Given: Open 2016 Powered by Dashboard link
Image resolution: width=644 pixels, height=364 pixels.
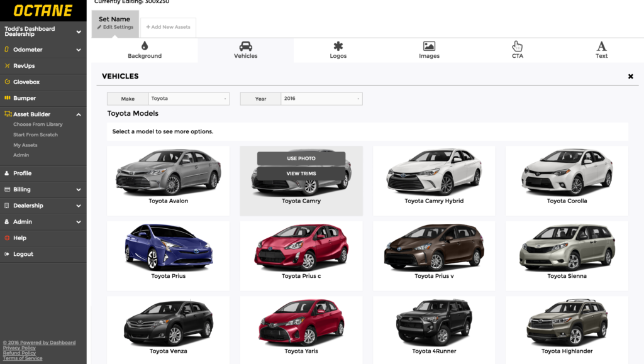Looking at the screenshot, I should click(39, 342).
